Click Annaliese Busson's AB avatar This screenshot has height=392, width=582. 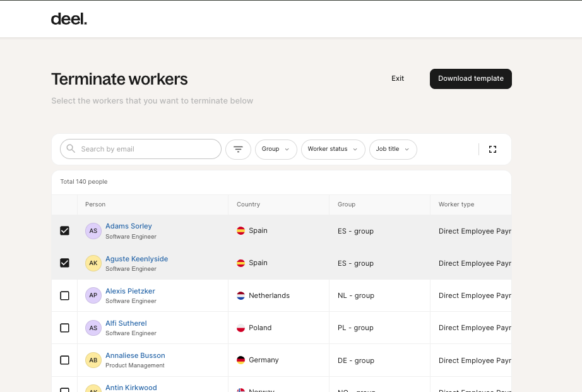(93, 360)
